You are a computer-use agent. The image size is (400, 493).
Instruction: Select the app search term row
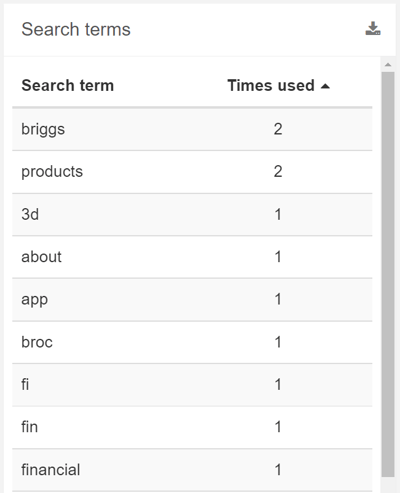[x=192, y=299]
